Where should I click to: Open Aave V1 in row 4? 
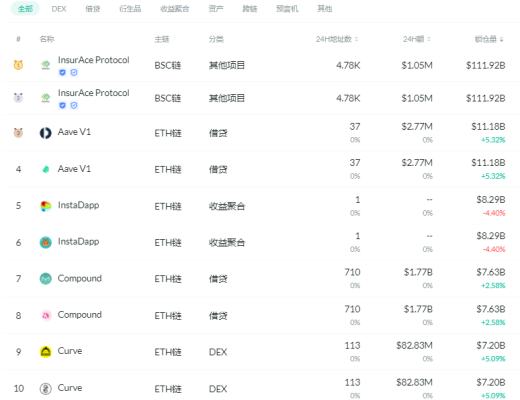(x=74, y=169)
